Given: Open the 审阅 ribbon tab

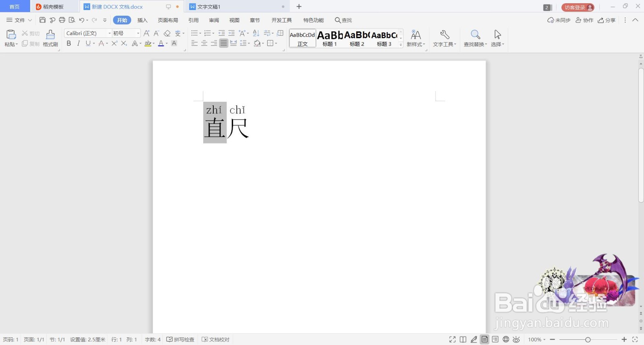Looking at the screenshot, I should [x=214, y=20].
